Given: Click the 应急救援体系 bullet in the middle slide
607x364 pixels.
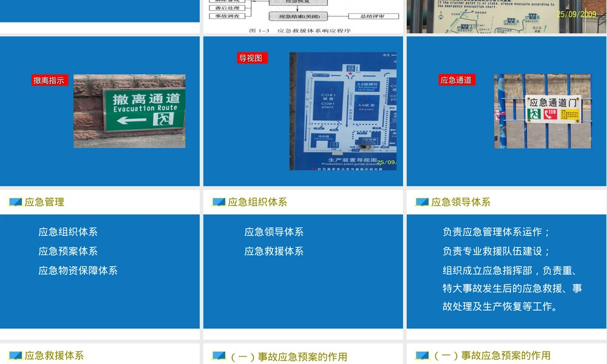Looking at the screenshot, I should pos(274,251).
